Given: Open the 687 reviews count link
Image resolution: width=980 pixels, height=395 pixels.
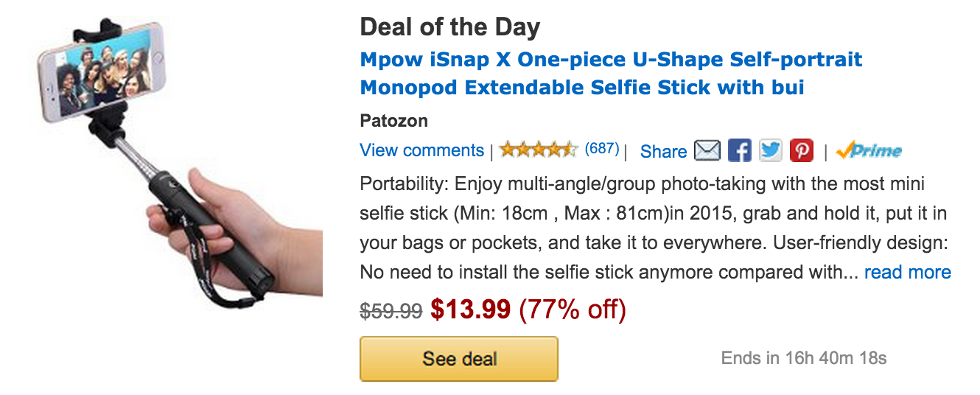Looking at the screenshot, I should (x=602, y=149).
